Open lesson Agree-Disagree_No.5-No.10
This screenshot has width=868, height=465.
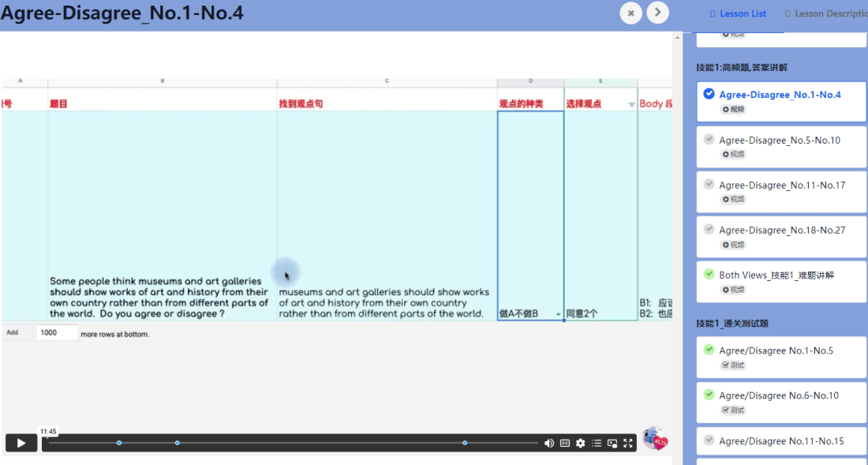click(780, 141)
